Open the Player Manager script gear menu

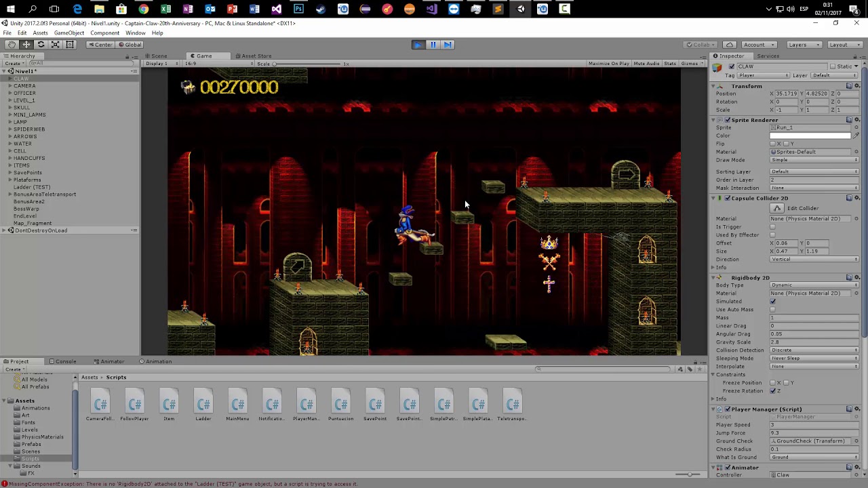click(x=856, y=409)
